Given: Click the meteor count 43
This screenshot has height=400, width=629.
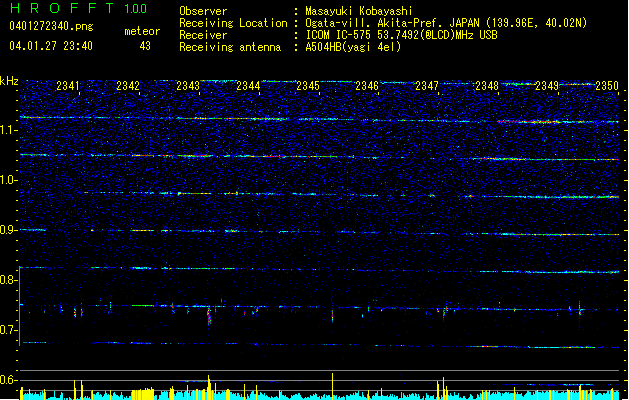Looking at the screenshot, I should point(145,46).
